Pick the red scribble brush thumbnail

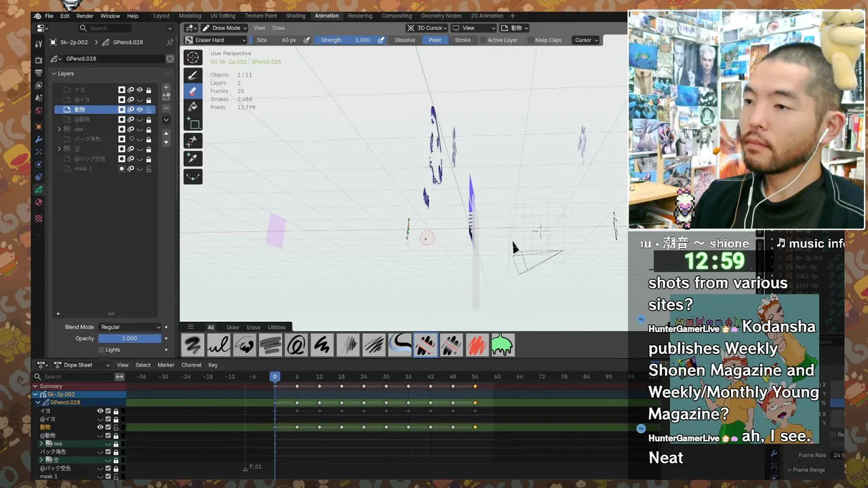pos(477,345)
